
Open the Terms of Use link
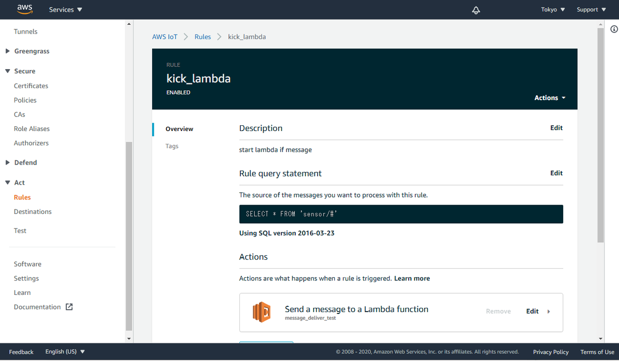coord(597,352)
